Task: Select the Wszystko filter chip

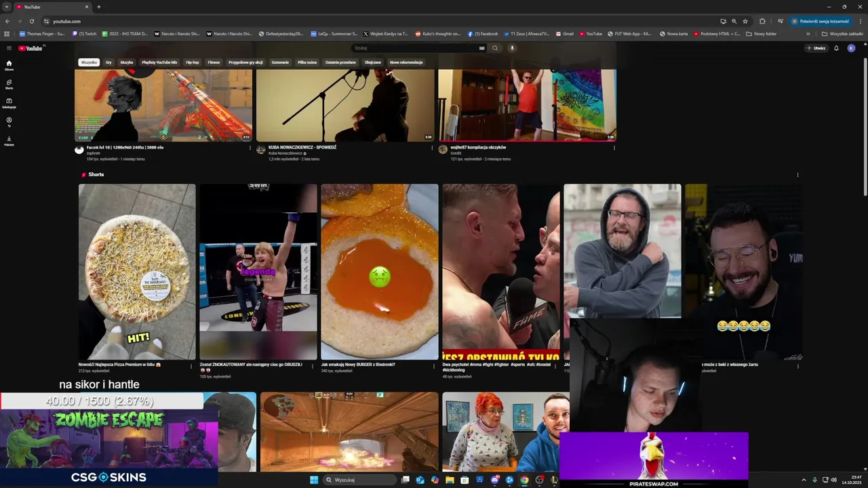Action: tap(89, 62)
